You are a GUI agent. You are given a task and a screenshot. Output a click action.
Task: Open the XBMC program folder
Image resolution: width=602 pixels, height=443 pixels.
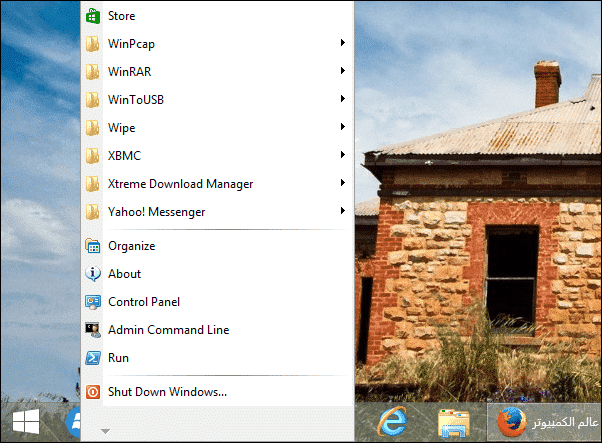pyautogui.click(x=124, y=156)
